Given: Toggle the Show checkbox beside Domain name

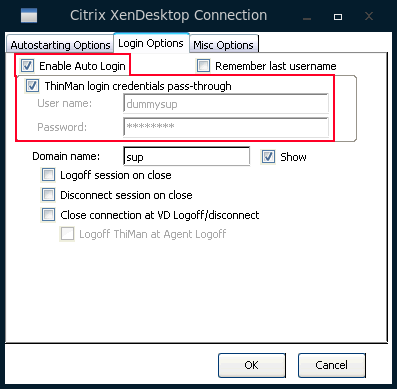Looking at the screenshot, I should [x=268, y=157].
